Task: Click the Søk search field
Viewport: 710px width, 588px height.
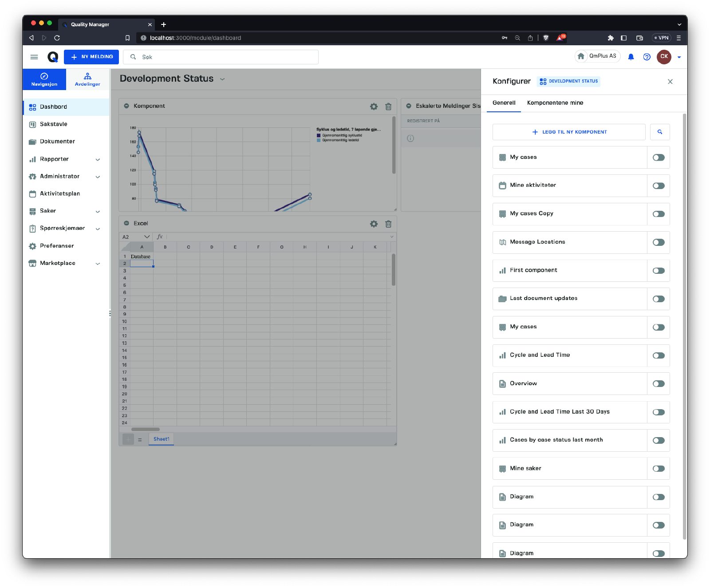Action: tap(226, 57)
